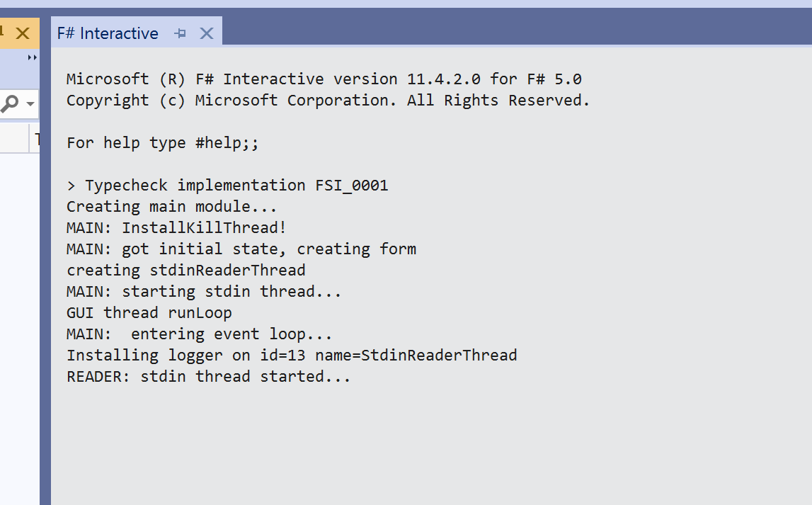This screenshot has height=505, width=812.
Task: Close the F# Interactive tab
Action: [x=206, y=33]
